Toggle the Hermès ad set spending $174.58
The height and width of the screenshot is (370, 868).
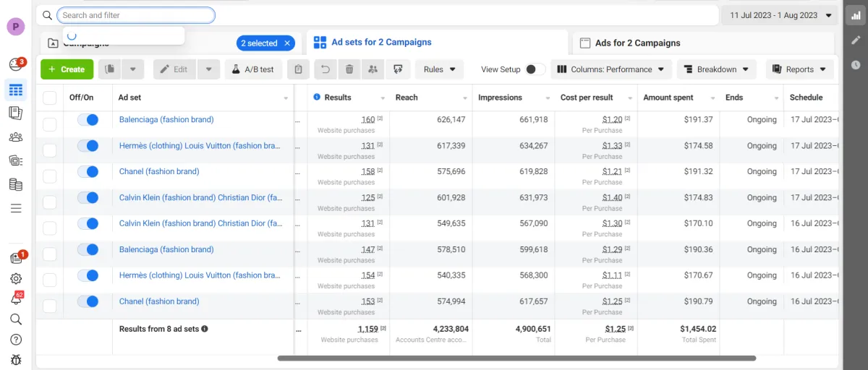tap(88, 146)
